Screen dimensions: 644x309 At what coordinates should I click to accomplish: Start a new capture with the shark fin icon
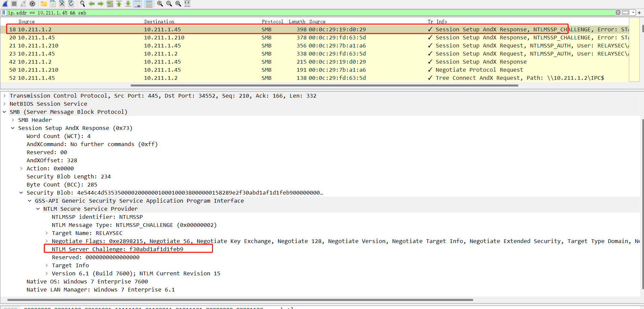click(x=5, y=4)
